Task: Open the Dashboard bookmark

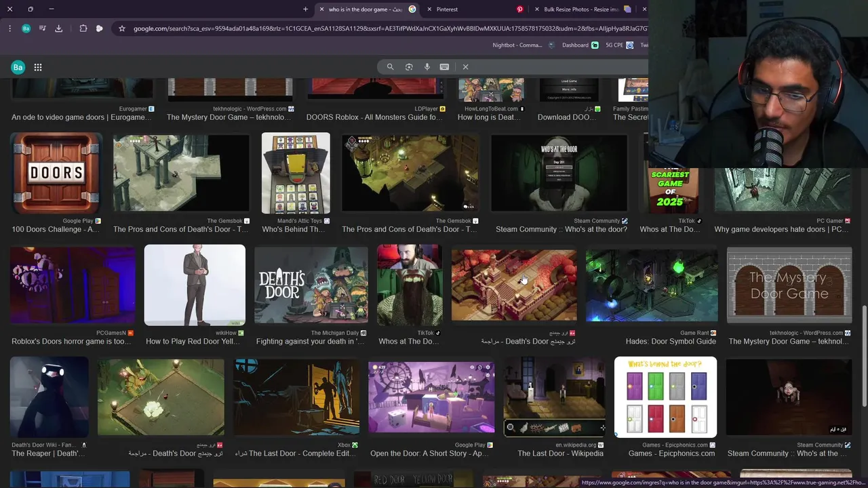Action: 580,45
